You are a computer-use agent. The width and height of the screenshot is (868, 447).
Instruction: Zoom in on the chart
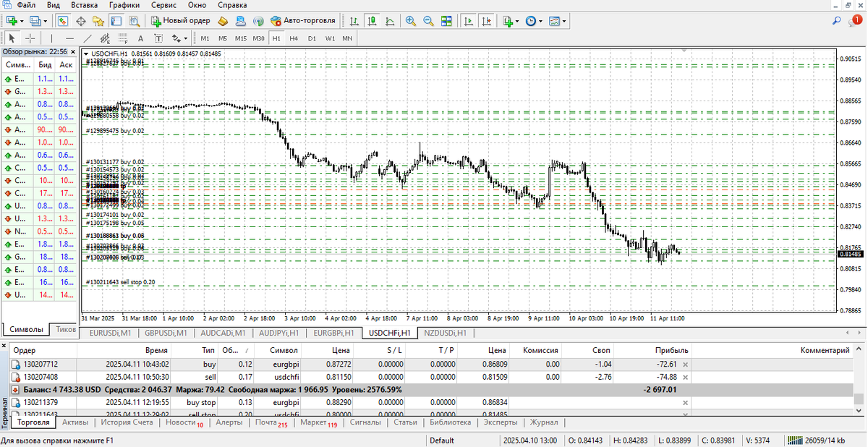[x=411, y=21]
